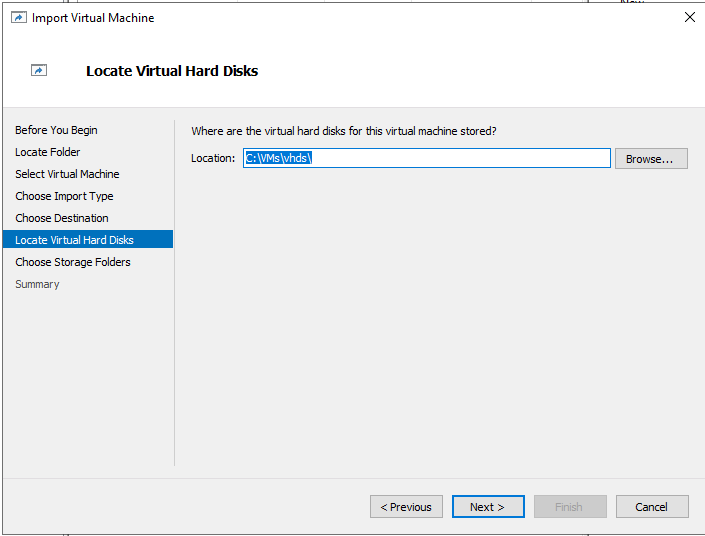Click the Import Virtual Machine title bar icon
This screenshot has width=705, height=536.
18,18
